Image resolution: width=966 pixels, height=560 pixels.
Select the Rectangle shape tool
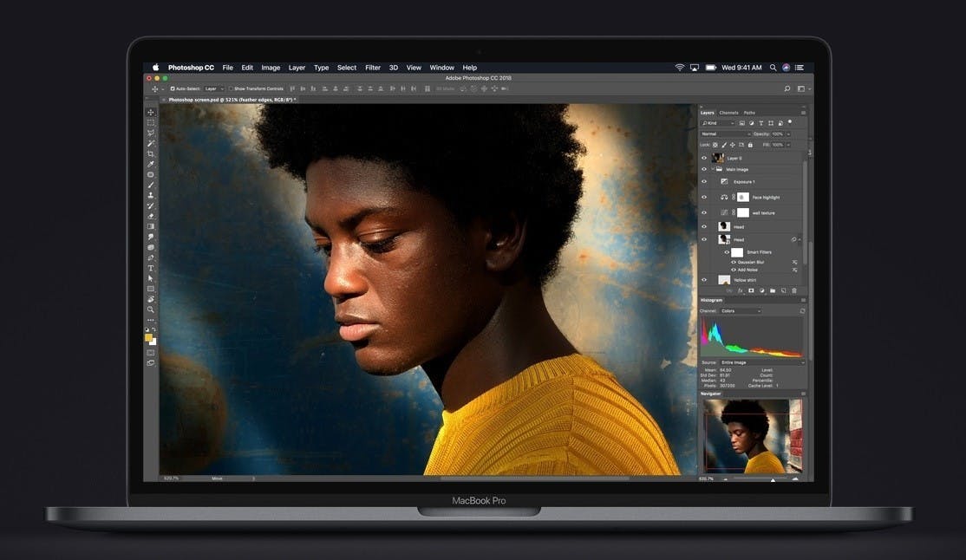pyautogui.click(x=151, y=289)
